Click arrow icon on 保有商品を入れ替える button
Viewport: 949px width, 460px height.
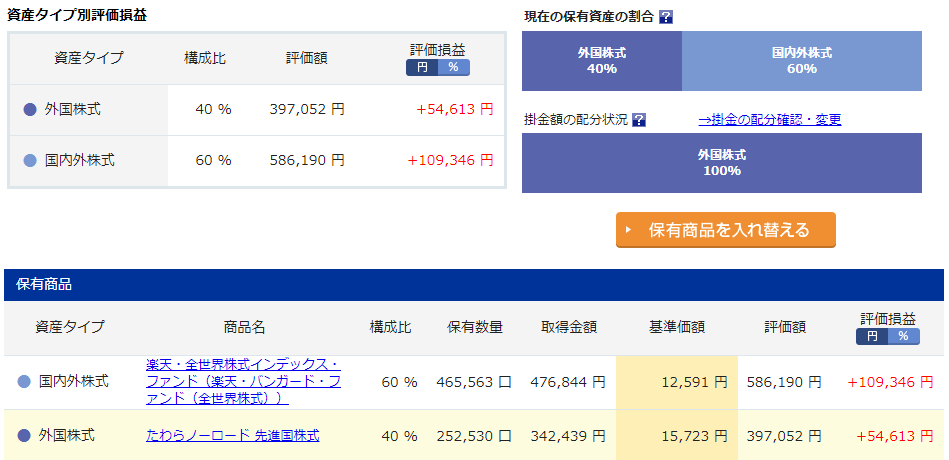pos(628,230)
